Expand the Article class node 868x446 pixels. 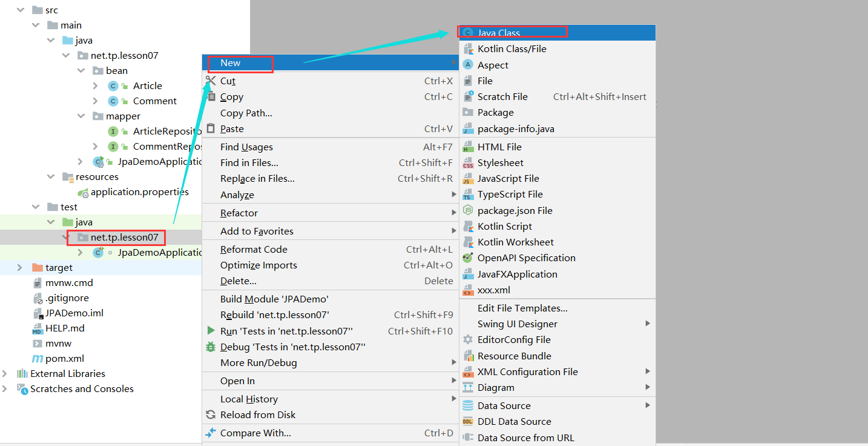pyautogui.click(x=95, y=86)
